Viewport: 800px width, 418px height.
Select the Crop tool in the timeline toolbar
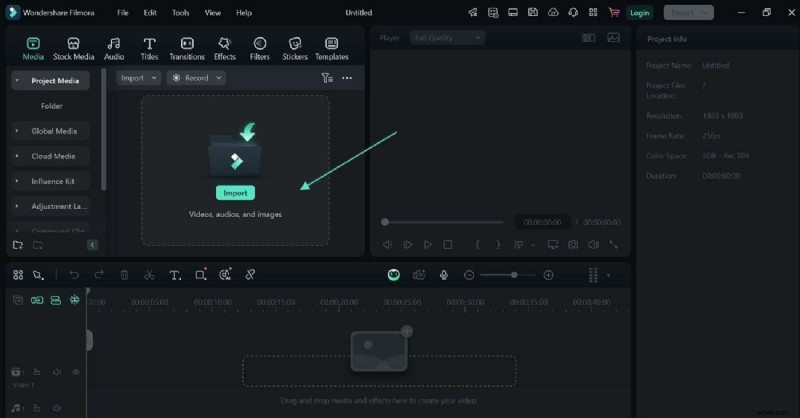click(201, 275)
